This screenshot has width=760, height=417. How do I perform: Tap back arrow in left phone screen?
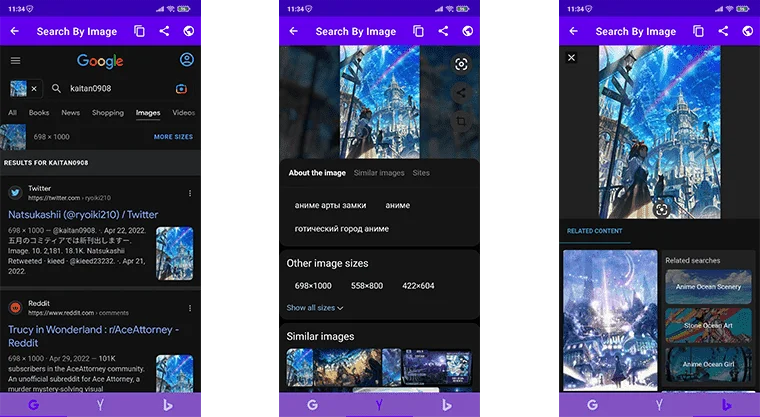tap(15, 31)
